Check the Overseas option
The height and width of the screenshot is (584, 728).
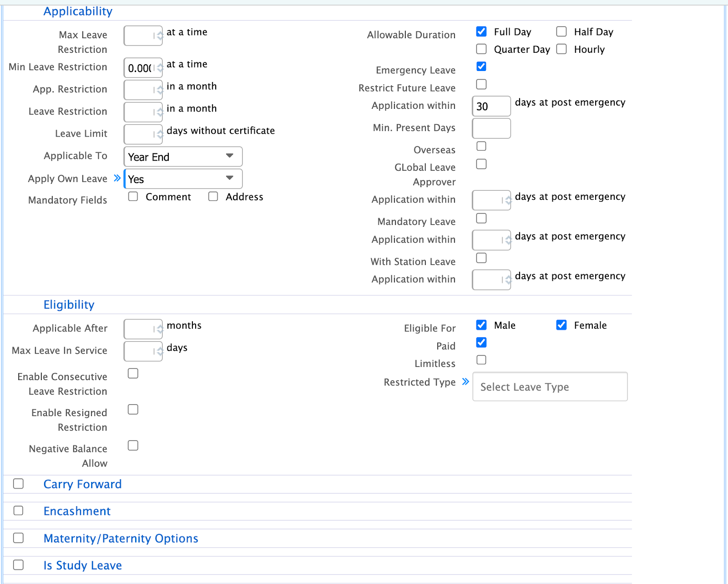[481, 146]
